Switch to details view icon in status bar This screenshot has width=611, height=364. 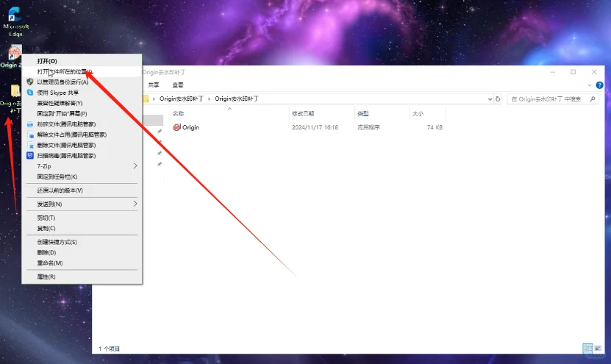[x=587, y=348]
